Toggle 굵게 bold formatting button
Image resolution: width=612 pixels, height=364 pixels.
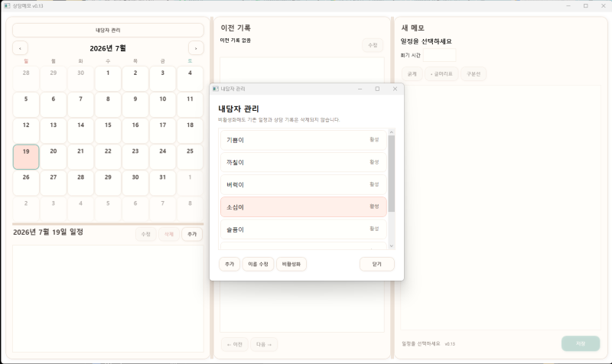tap(412, 73)
